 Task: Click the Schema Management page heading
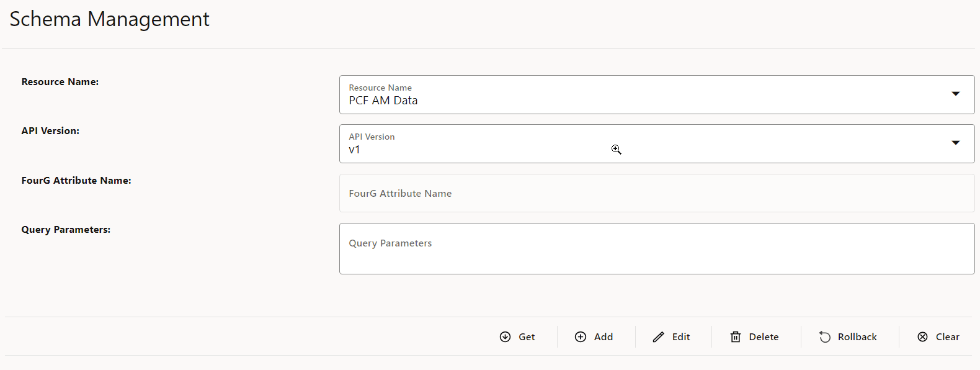110,19
